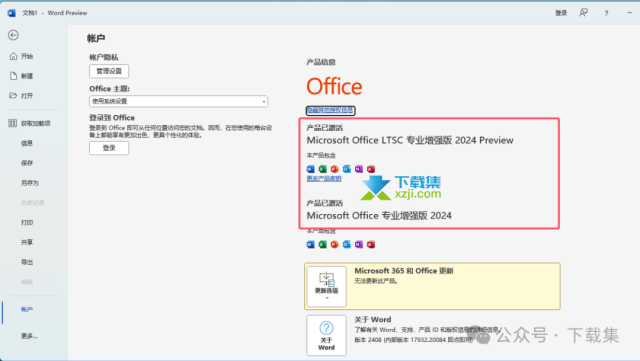Select 信息 in the sidebar
Viewport: 640px width, 361px height.
click(27, 143)
